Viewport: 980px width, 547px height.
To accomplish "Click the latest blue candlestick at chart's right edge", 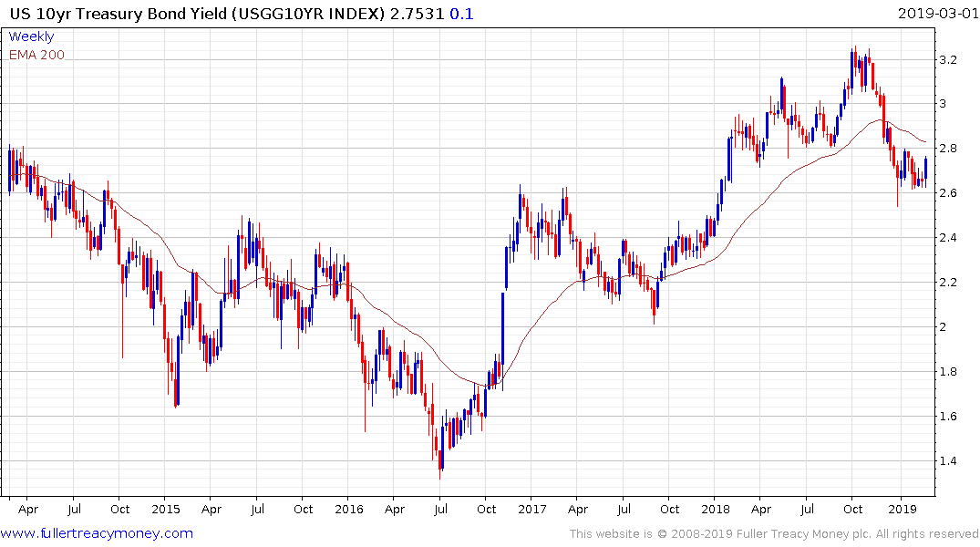I will point(925,170).
